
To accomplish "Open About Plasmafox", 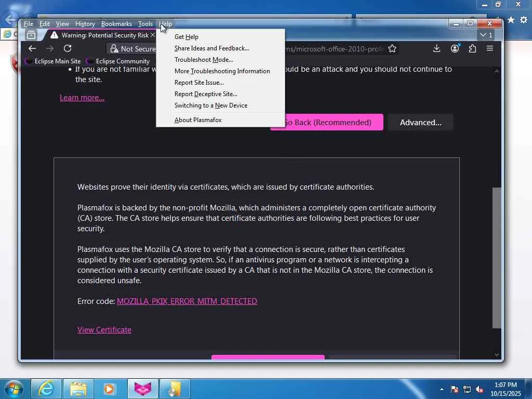I will click(220, 120).
